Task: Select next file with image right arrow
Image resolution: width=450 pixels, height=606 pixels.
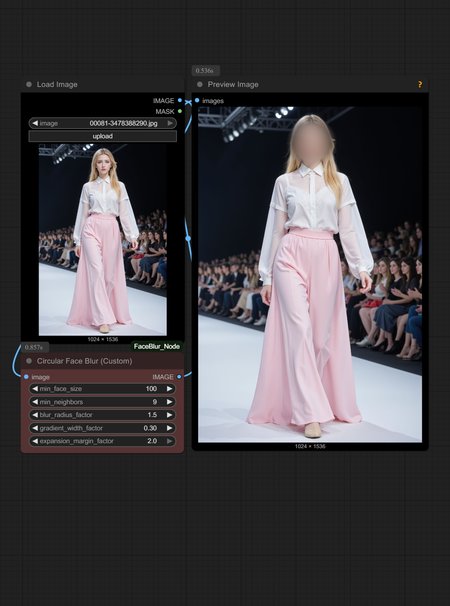Action: [x=170, y=123]
